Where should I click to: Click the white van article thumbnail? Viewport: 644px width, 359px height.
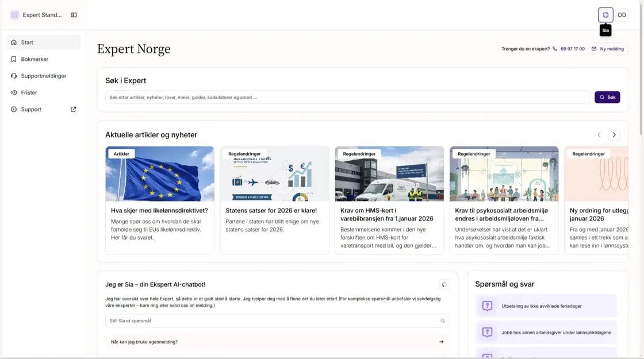tap(389, 173)
